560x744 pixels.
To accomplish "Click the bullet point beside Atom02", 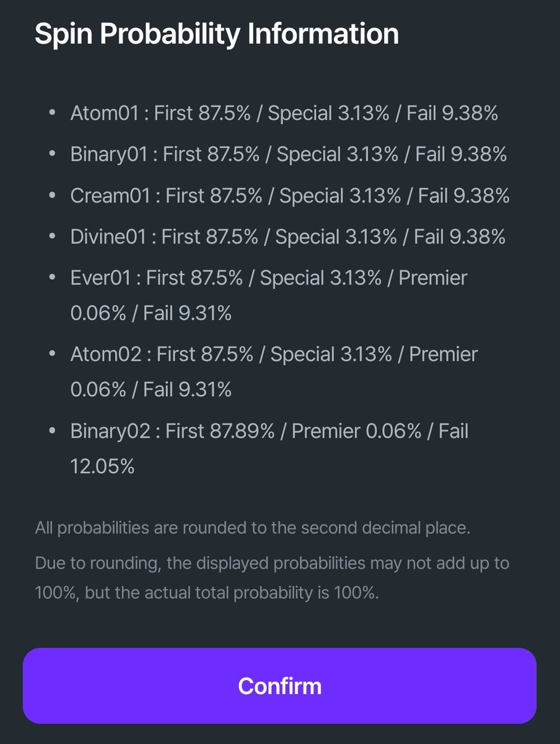I will (x=53, y=355).
